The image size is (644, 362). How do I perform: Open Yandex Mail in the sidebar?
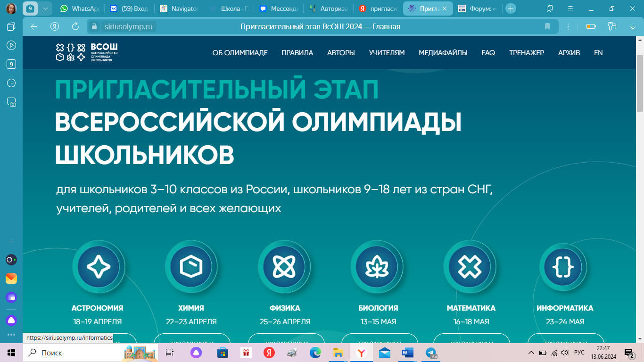(11, 279)
